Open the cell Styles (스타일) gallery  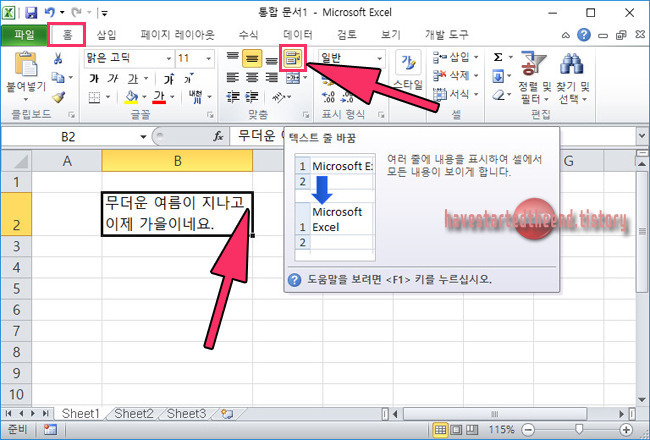[x=408, y=70]
